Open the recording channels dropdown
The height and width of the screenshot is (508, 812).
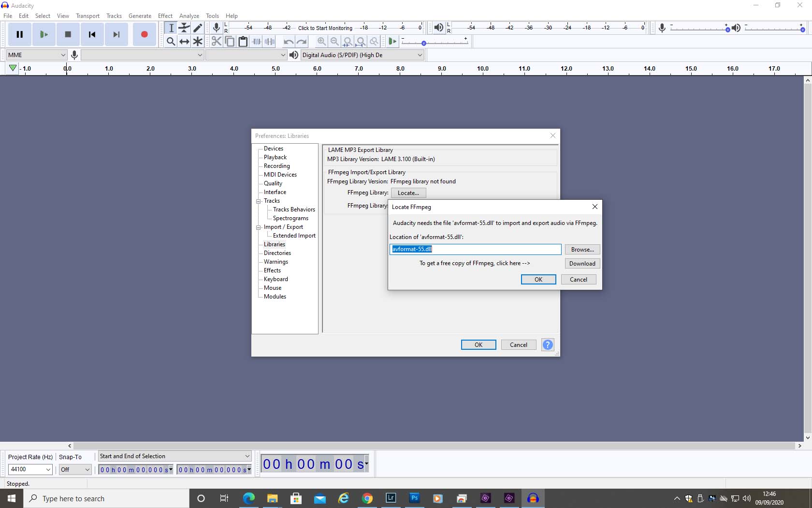[246, 55]
